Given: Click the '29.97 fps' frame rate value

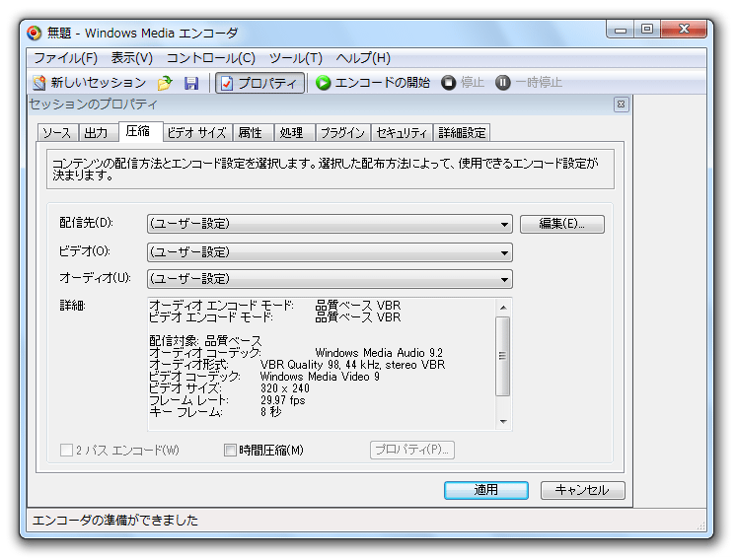Looking at the screenshot, I should (282, 400).
